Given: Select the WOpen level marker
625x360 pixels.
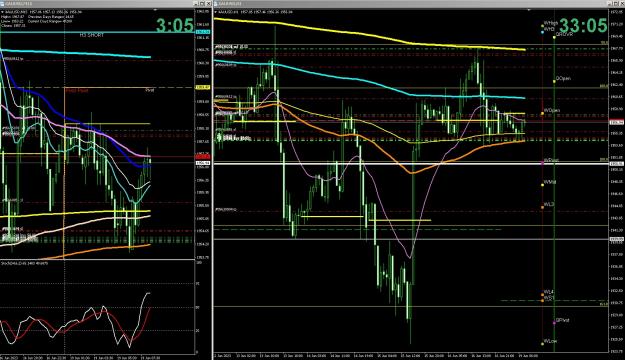Looking at the screenshot, I should (x=542, y=114).
